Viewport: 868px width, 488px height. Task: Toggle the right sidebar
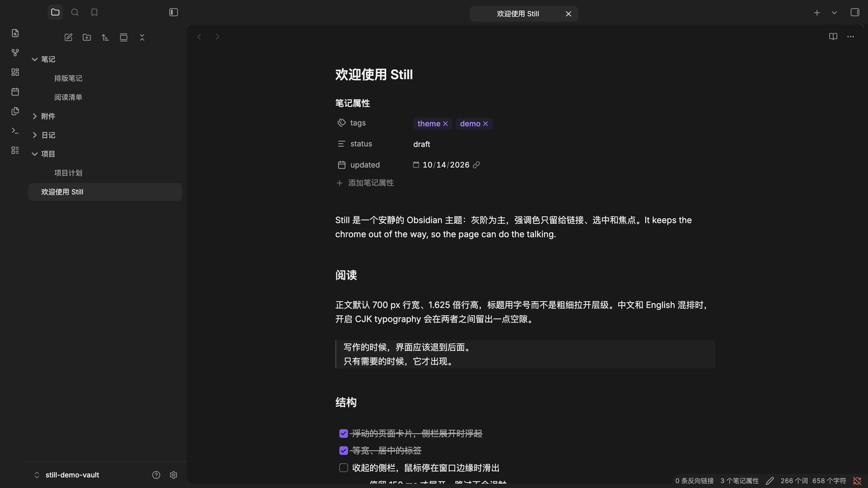[x=855, y=12]
